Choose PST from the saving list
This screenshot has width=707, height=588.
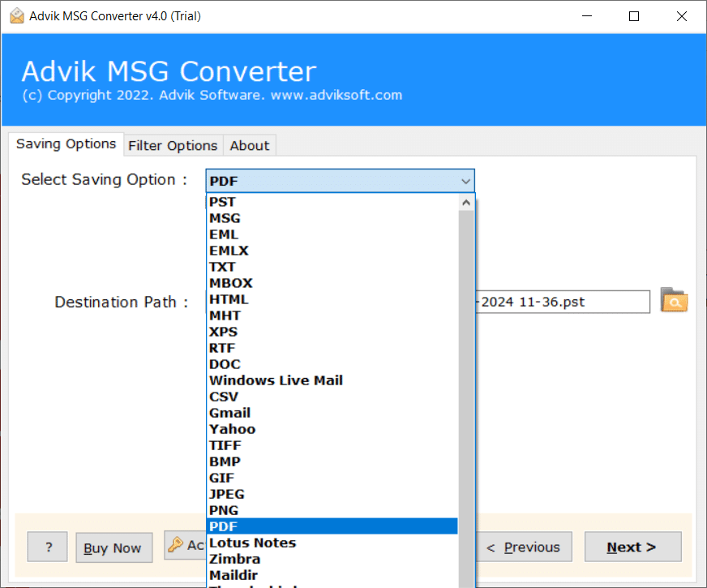(332, 202)
